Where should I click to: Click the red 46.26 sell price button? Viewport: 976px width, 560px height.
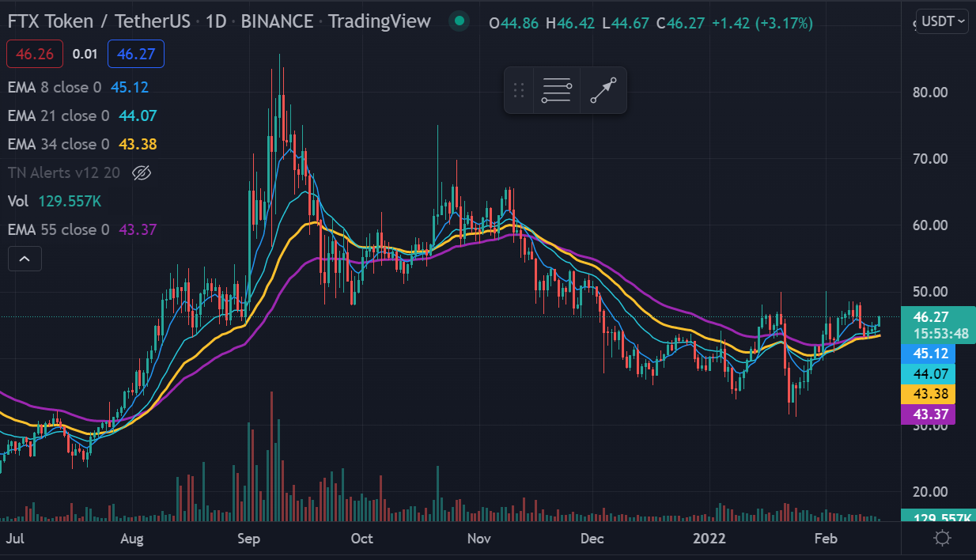click(34, 54)
